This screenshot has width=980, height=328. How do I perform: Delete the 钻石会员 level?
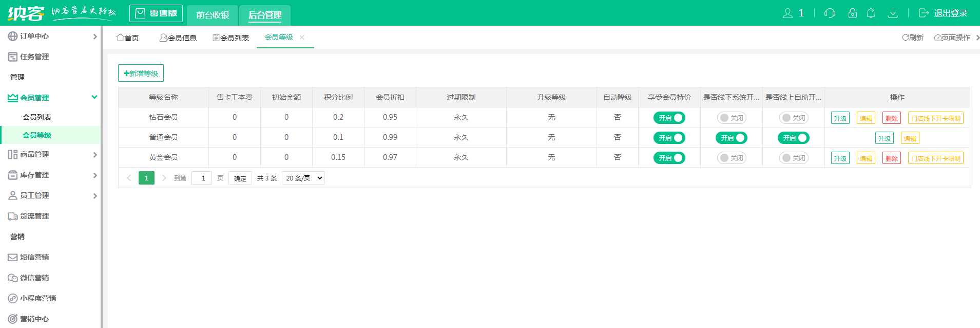click(891, 118)
